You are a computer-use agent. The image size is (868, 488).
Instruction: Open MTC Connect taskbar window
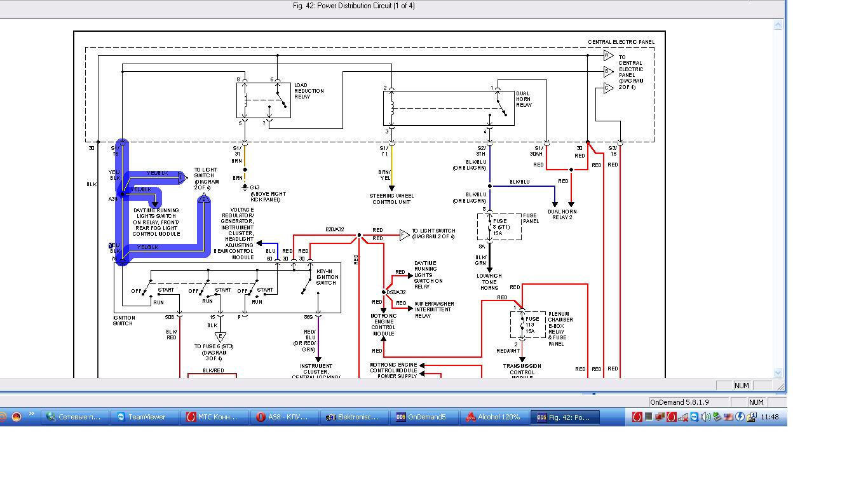(x=214, y=417)
